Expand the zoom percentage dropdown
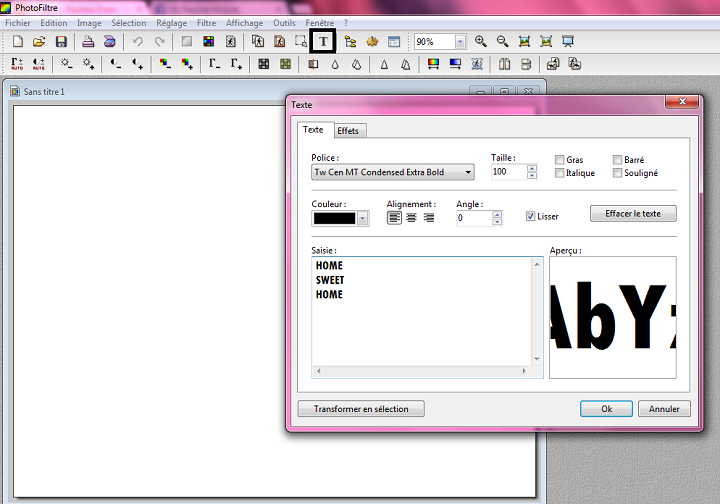Image resolution: width=720 pixels, height=504 pixels. [460, 42]
